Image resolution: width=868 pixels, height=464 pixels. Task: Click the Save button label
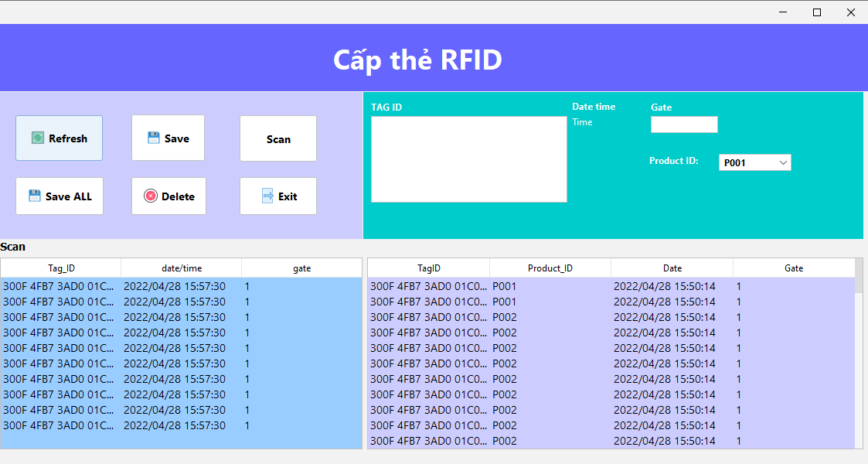[x=176, y=138]
